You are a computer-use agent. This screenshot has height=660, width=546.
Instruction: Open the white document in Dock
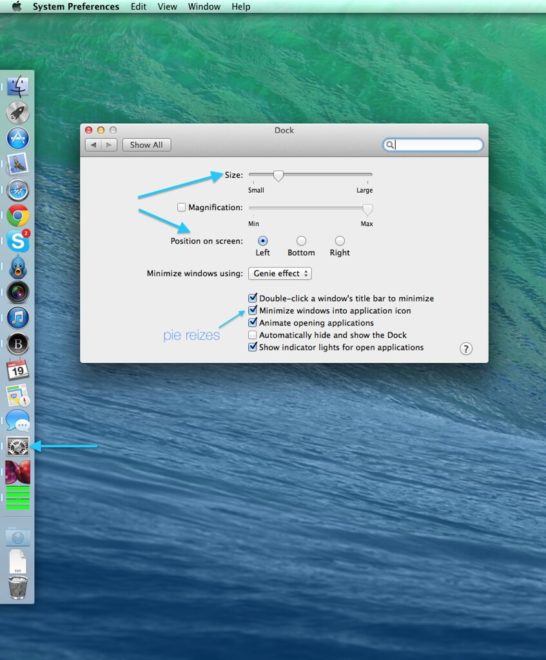coord(18,561)
